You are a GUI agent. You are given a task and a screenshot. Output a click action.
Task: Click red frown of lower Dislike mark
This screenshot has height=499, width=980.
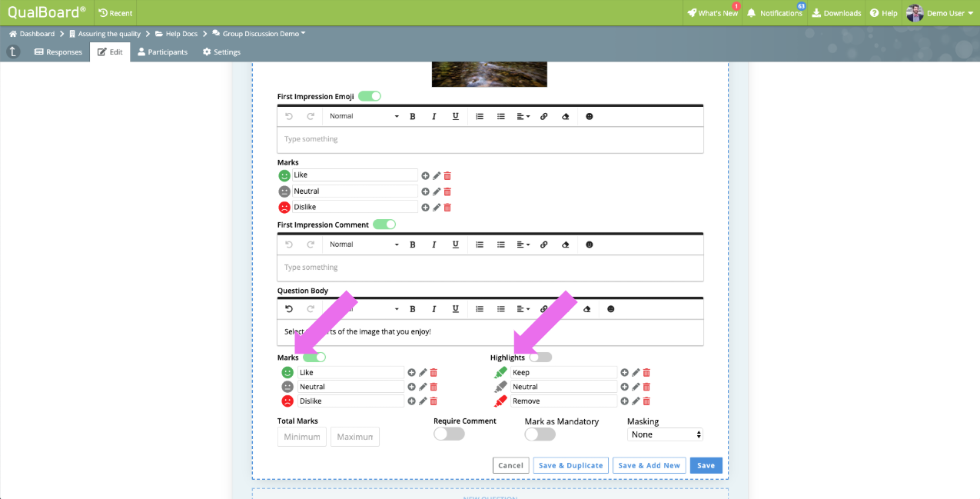coord(287,401)
